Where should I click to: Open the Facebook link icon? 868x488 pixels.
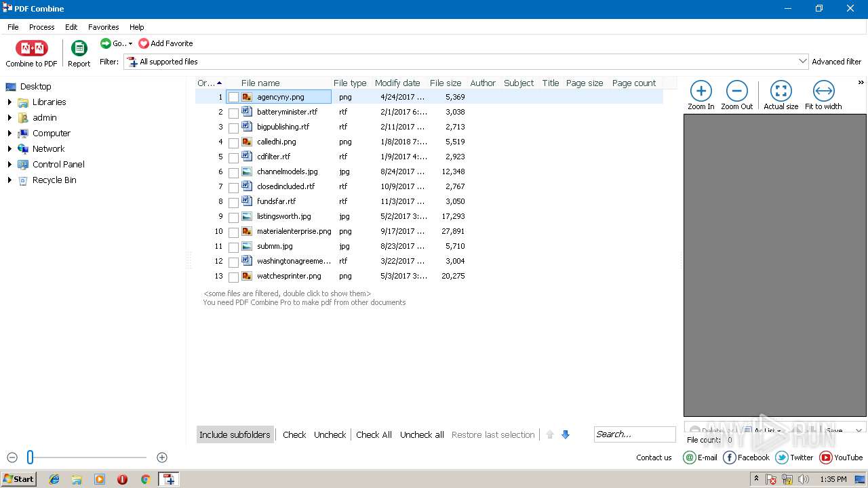[x=730, y=457]
